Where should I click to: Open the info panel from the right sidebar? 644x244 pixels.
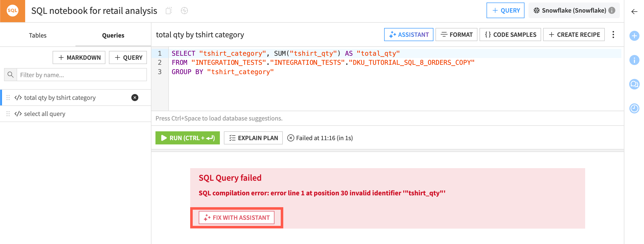pyautogui.click(x=634, y=60)
